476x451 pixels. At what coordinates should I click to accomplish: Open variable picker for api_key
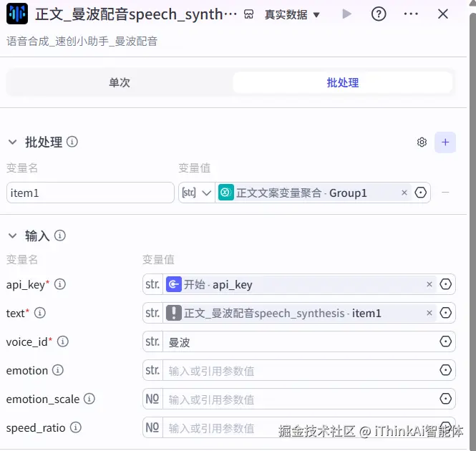click(x=445, y=284)
